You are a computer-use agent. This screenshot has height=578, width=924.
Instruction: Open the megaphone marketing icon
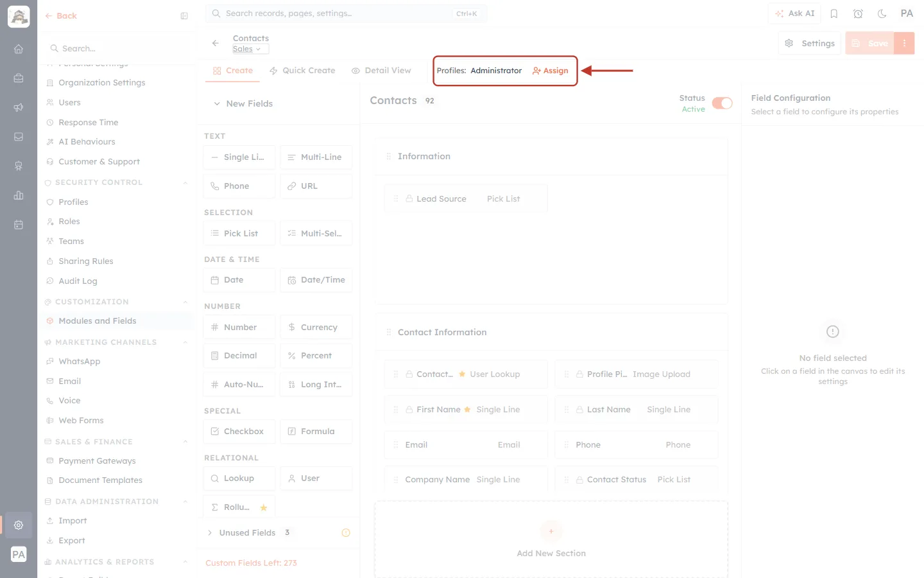[x=19, y=108]
